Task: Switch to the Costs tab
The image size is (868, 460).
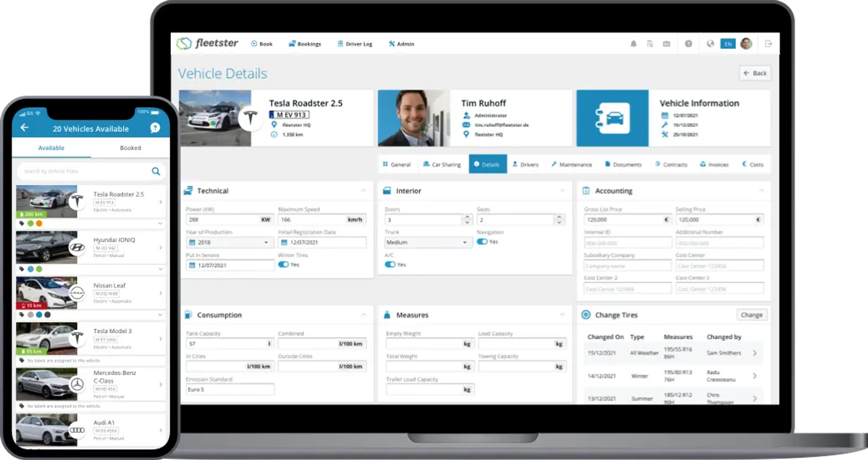Action: (x=753, y=165)
